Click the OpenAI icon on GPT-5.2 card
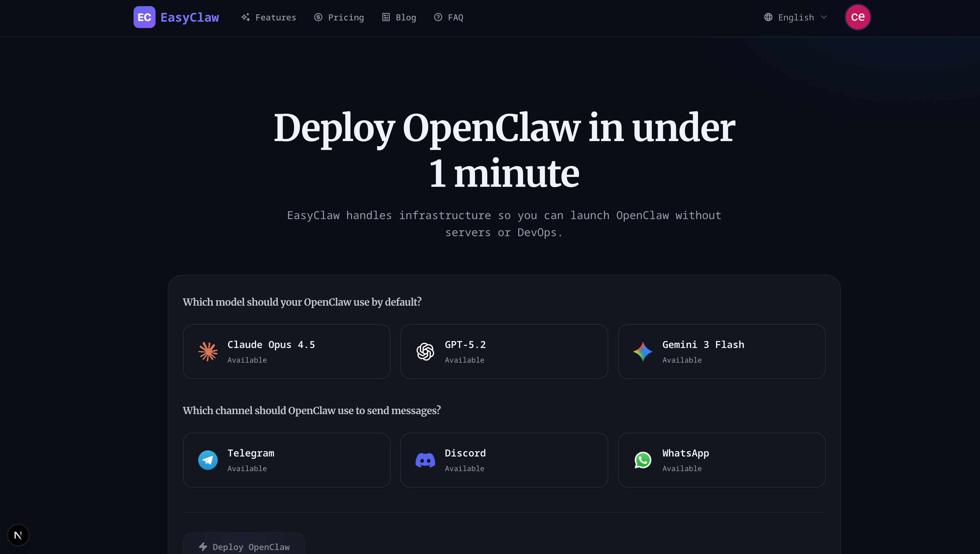980x554 pixels. click(x=425, y=351)
